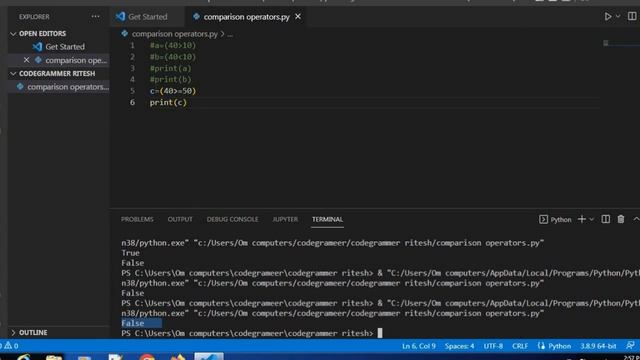The height and width of the screenshot is (360, 640).
Task: Click the highlighted False terminal output
Action: (x=133, y=323)
